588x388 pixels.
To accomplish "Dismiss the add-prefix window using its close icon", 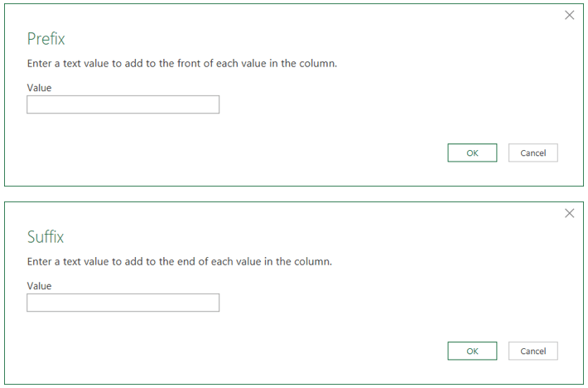I will [569, 15].
